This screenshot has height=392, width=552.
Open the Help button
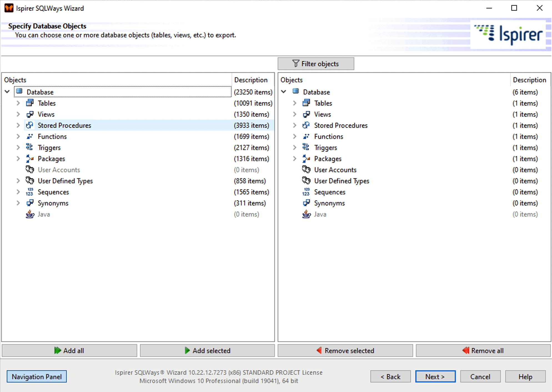point(525,376)
